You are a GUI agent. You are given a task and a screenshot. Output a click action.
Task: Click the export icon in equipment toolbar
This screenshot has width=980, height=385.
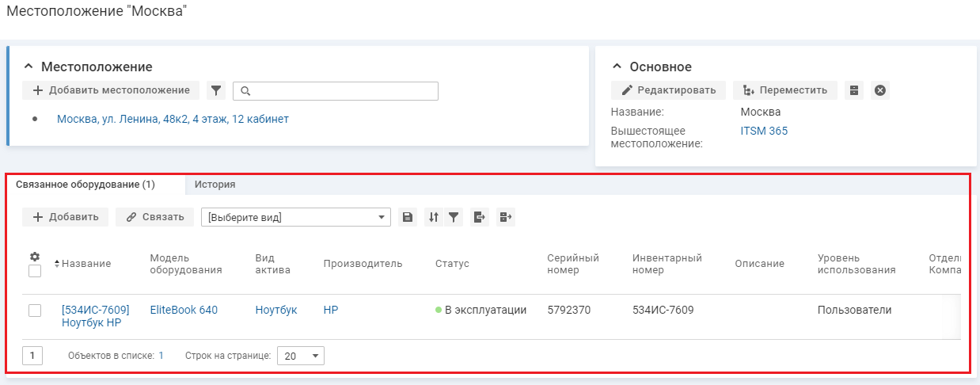479,217
